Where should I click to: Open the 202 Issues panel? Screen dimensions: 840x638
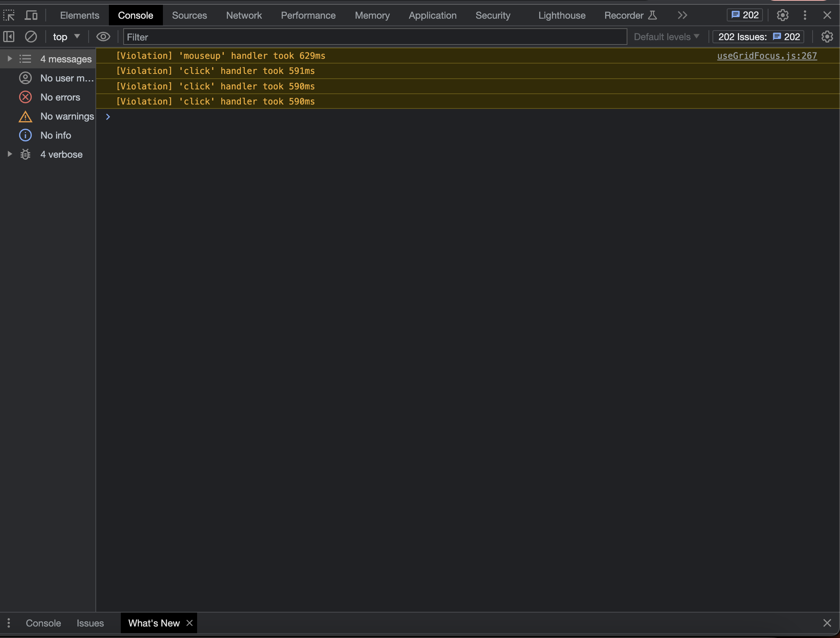pos(757,37)
